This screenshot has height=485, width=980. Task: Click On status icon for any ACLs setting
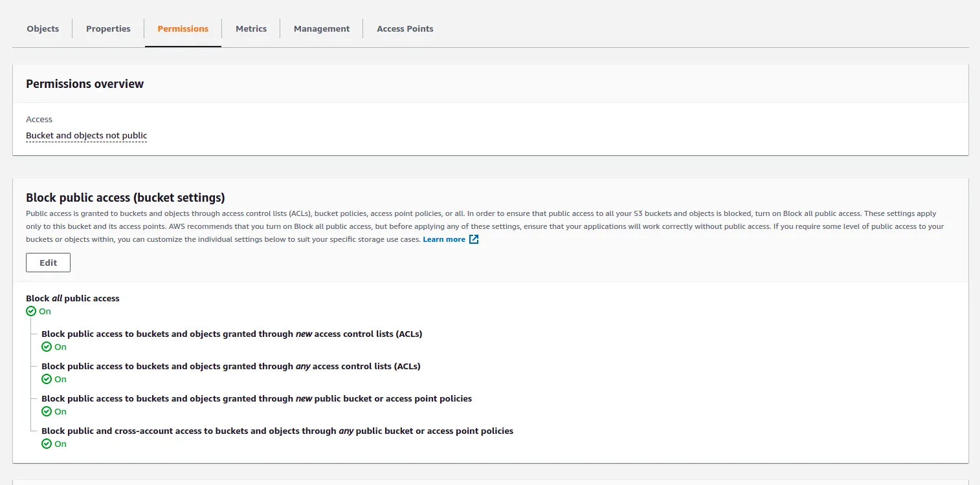47,379
